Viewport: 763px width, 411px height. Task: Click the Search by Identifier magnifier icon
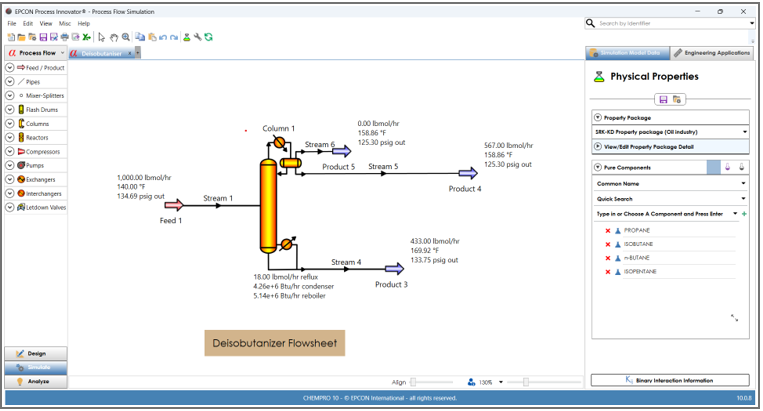coord(590,23)
